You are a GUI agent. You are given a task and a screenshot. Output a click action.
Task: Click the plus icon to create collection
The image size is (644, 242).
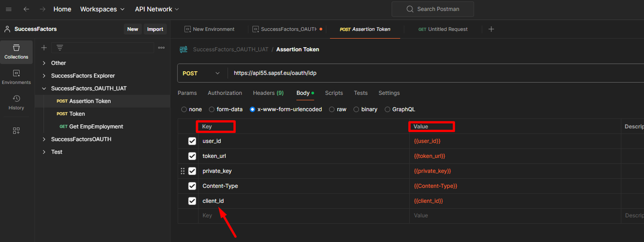point(44,48)
